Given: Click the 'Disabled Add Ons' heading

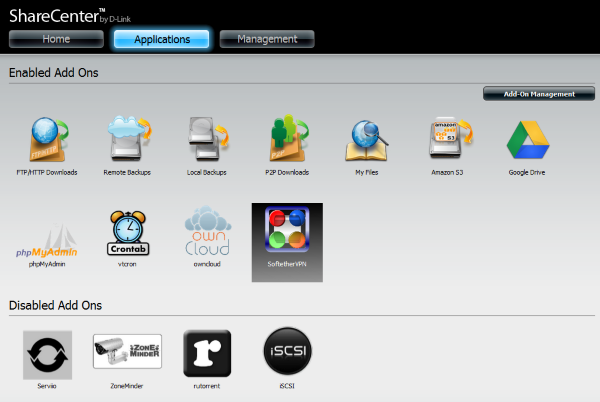Looking at the screenshot, I should (x=55, y=305).
